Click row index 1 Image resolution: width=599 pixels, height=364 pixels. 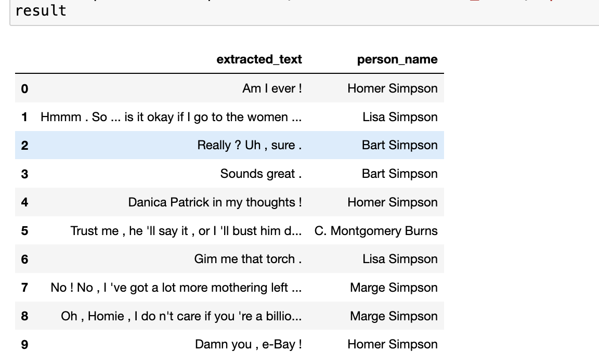pyautogui.click(x=24, y=117)
